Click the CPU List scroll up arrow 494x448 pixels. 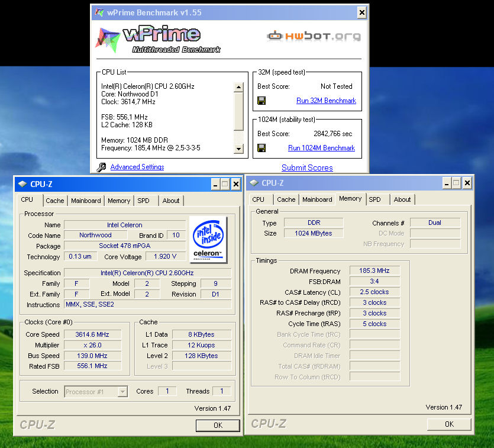tap(238, 87)
